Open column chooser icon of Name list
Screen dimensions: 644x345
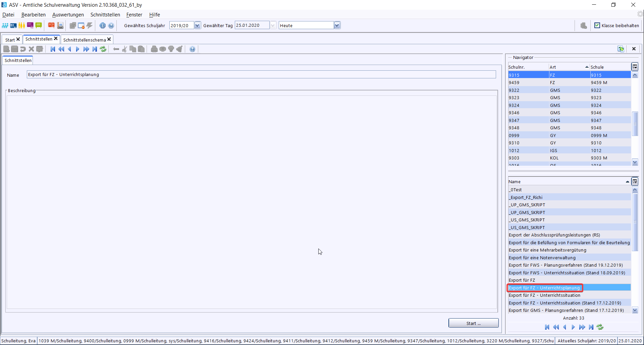pos(635,182)
